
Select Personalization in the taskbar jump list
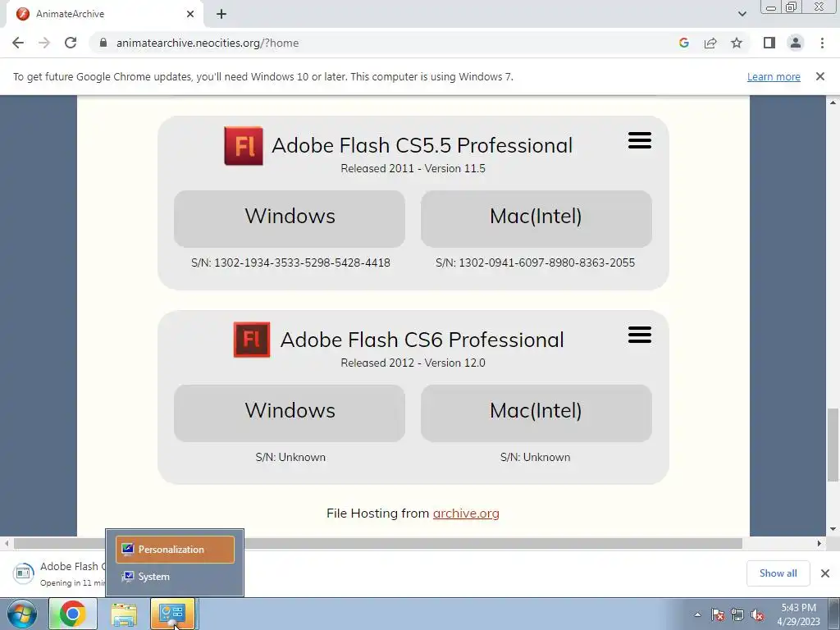pos(176,550)
